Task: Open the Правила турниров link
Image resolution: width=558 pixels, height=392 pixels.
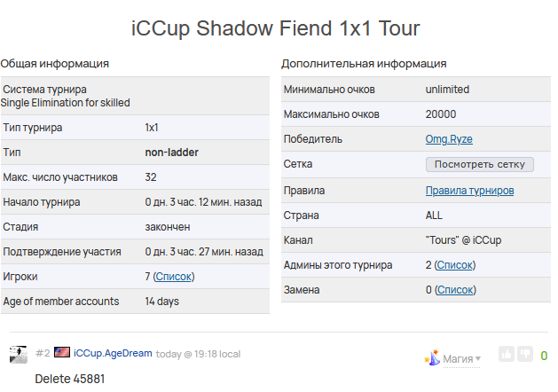Action: [470, 191]
